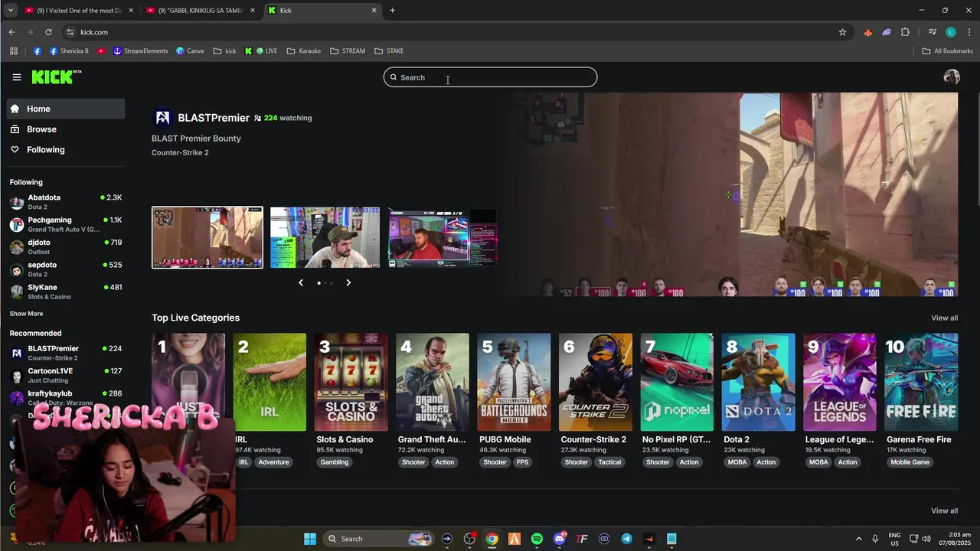Open the Canva bookmark
Screen dimensions: 980x551
[x=190, y=51]
